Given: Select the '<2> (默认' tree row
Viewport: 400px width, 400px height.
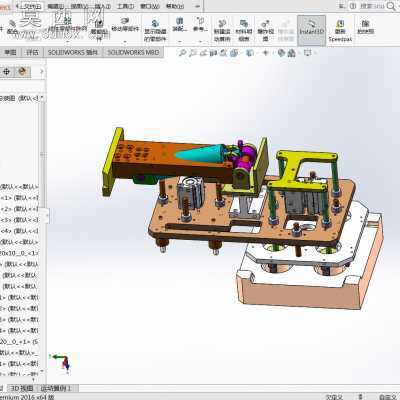Looking at the screenshot, I should pyautogui.click(x=19, y=209).
